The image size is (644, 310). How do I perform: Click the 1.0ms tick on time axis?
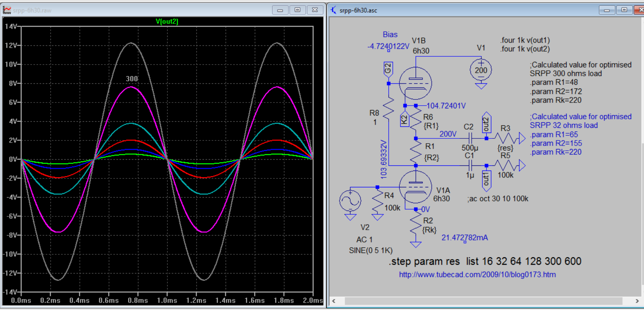tap(167, 300)
